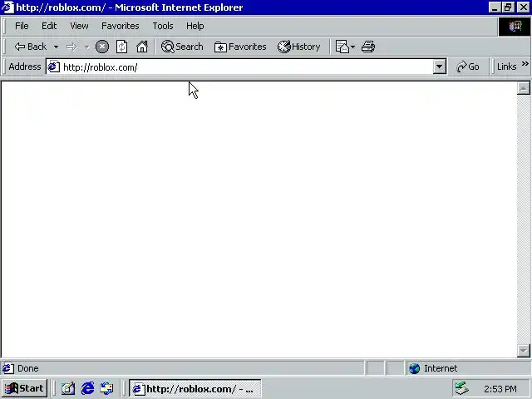Open the Favorites menu in menu bar

click(x=120, y=26)
